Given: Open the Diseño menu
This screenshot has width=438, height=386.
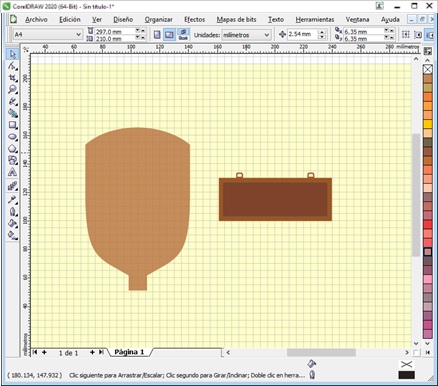Looking at the screenshot, I should [x=123, y=19].
